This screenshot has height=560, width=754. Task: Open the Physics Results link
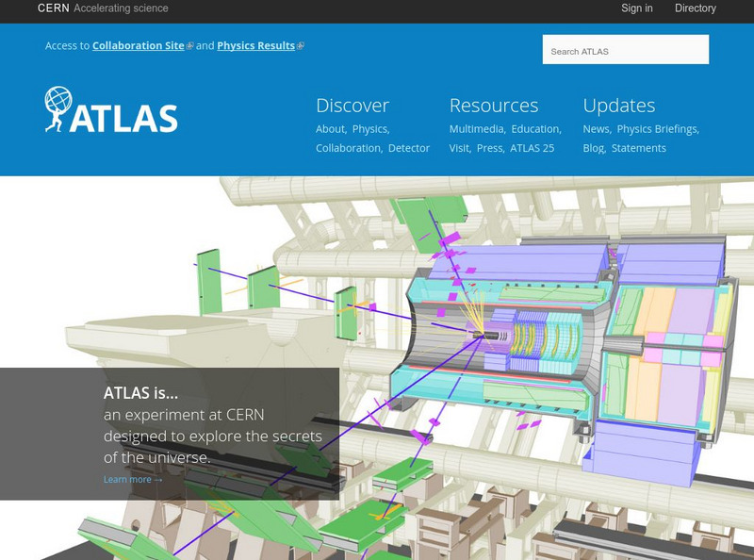(x=255, y=45)
